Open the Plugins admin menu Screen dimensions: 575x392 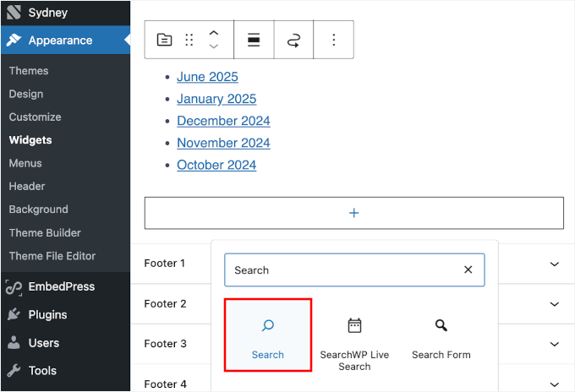(x=47, y=315)
